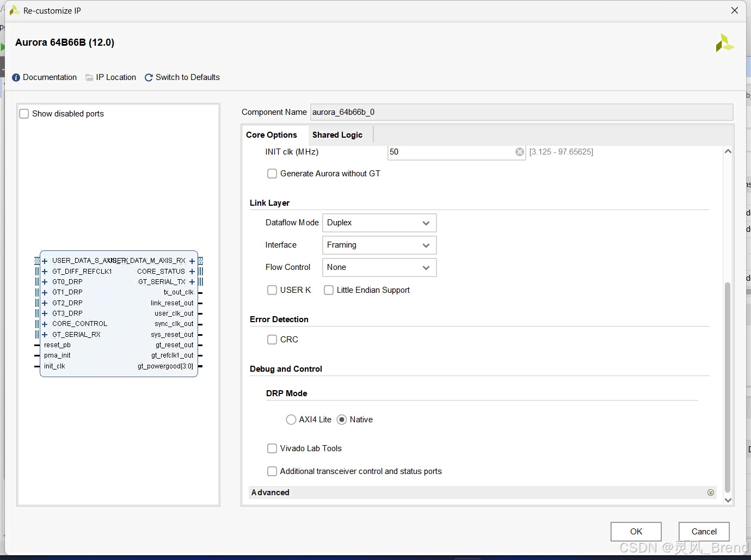Image resolution: width=751 pixels, height=560 pixels.
Task: Clear the INIT clk field with X icon
Action: 520,152
